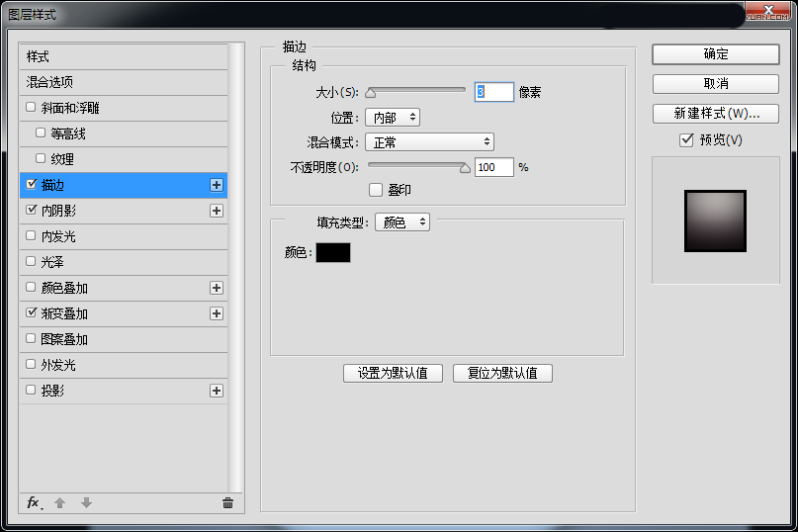Click the plus icon beside 颜色叠加
798x532 pixels.
tap(217, 288)
